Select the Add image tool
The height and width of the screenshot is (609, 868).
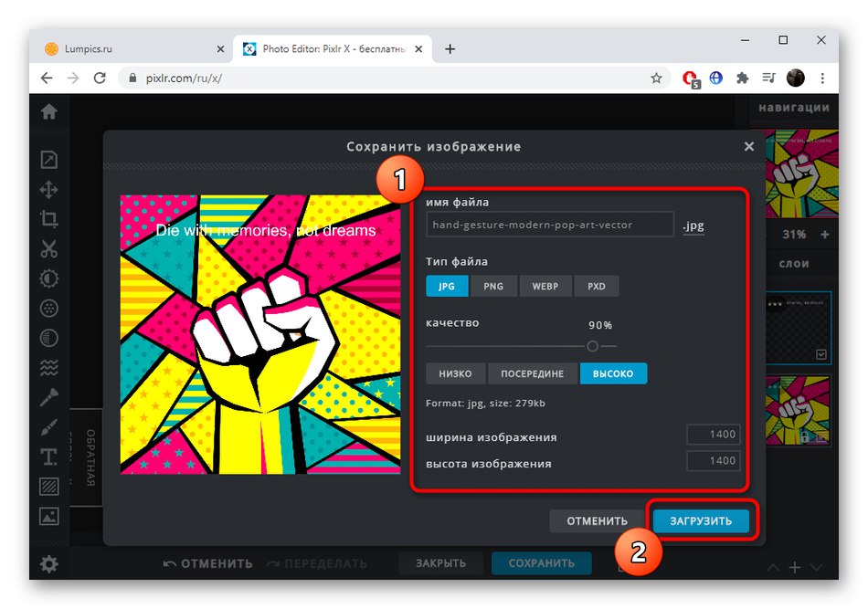(48, 517)
